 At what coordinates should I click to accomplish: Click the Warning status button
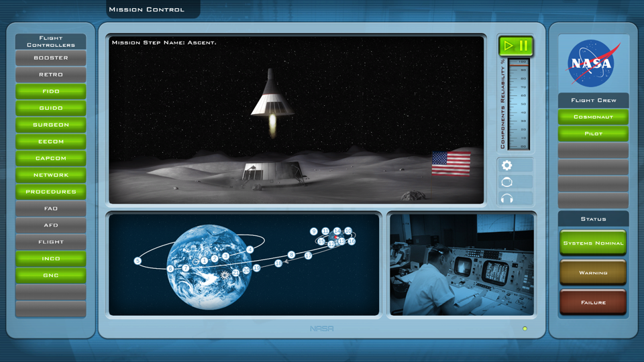593,273
